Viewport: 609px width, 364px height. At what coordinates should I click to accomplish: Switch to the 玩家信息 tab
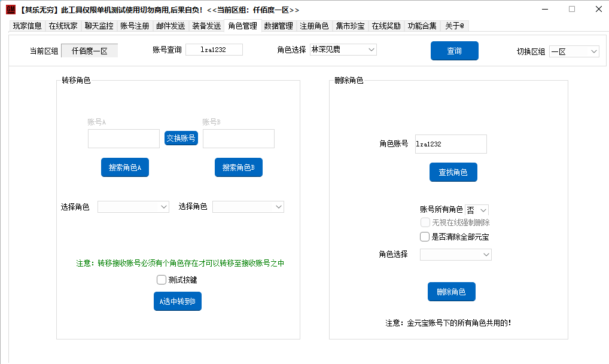[28, 26]
